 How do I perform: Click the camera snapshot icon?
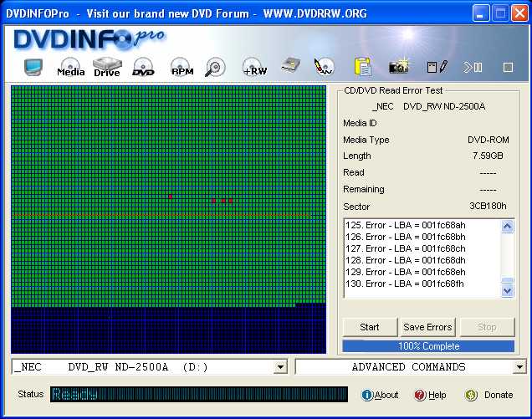coord(399,66)
